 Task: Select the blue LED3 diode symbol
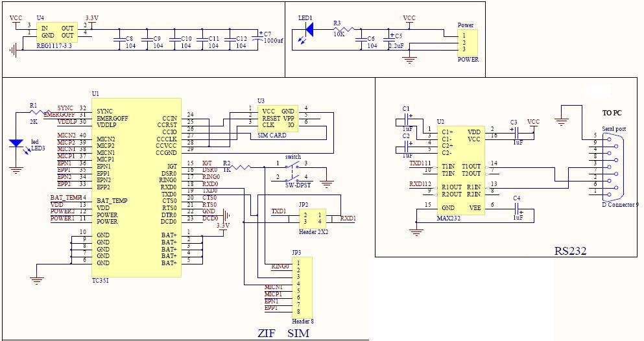17,144
